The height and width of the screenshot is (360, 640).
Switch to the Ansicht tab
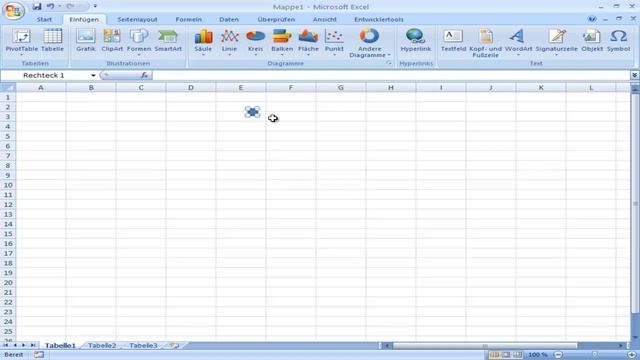(325, 19)
